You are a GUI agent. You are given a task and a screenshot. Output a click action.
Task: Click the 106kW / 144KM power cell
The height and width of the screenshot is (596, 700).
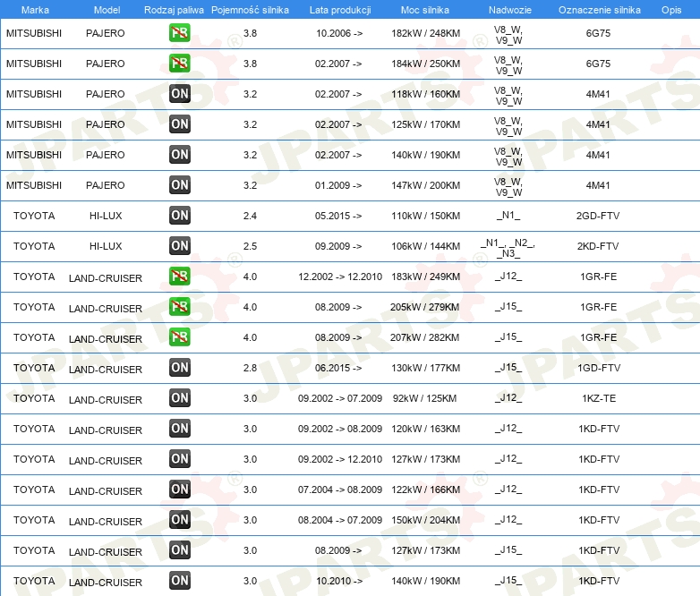coord(425,246)
